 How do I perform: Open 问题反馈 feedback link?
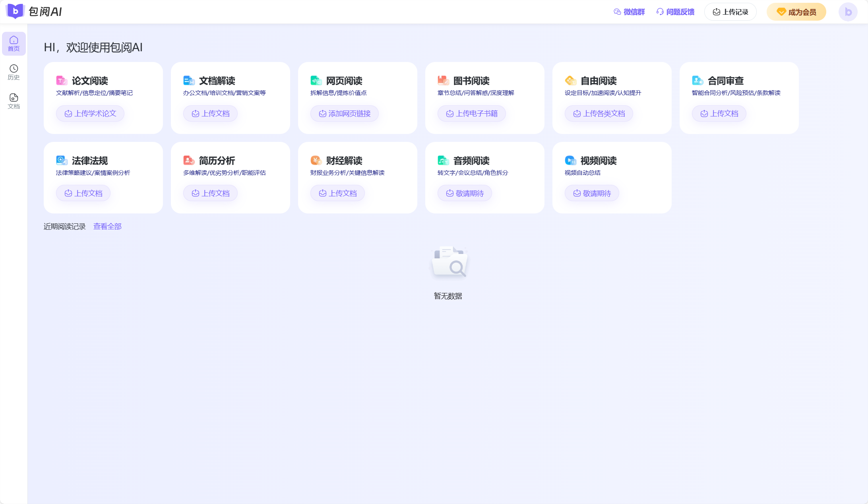[675, 12]
